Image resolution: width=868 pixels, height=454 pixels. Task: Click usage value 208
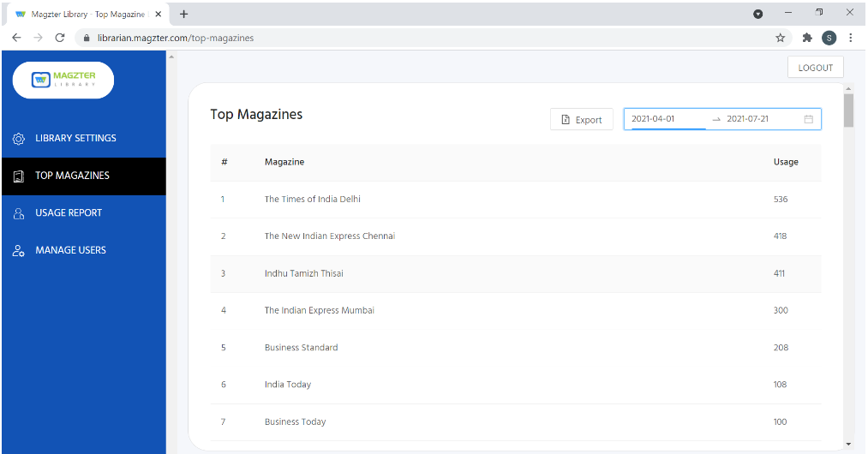coord(781,348)
